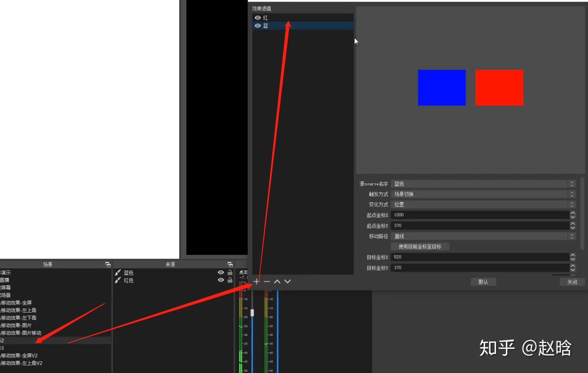This screenshot has width=588, height=373.
Task: Pop out the 场景 dock panel
Action: (x=108, y=265)
